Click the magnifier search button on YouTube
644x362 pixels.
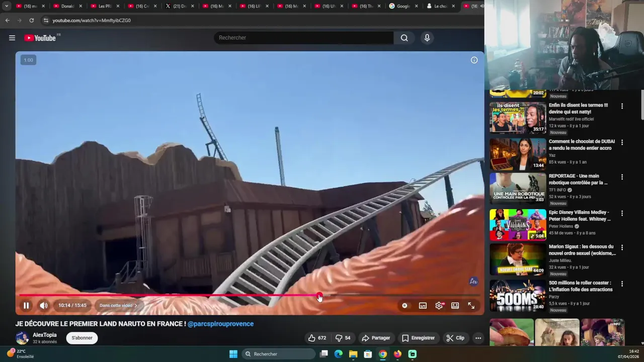pos(404,38)
